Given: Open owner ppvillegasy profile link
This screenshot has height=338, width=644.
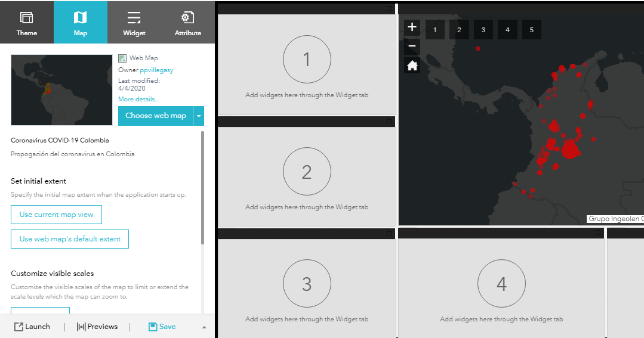Looking at the screenshot, I should click(156, 70).
